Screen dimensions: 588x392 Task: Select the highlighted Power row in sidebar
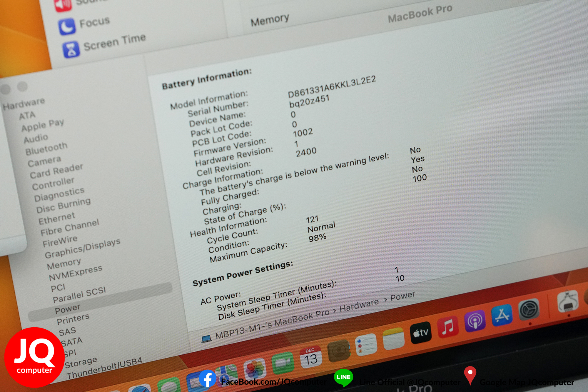[100, 302]
